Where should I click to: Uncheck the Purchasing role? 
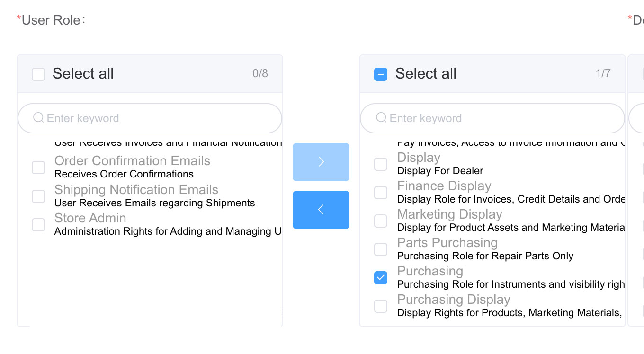381,277
